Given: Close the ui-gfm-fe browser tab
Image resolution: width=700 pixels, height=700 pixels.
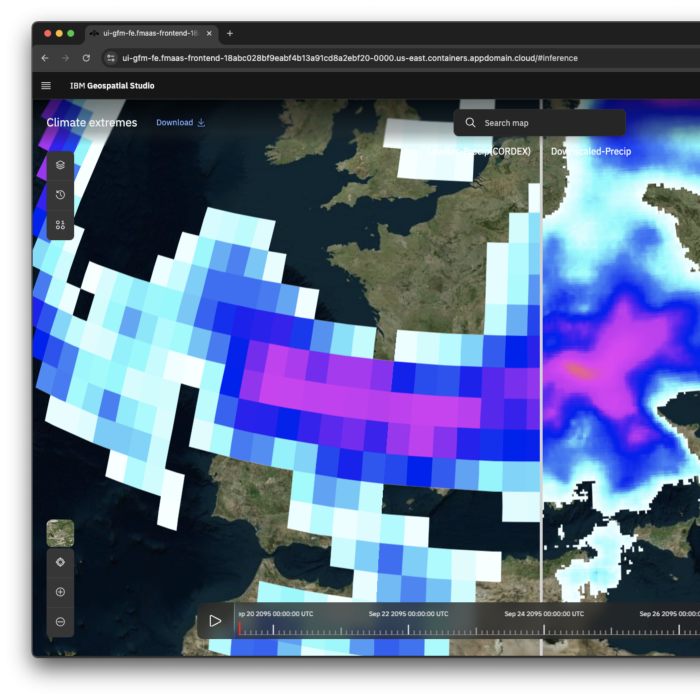Looking at the screenshot, I should (x=209, y=33).
